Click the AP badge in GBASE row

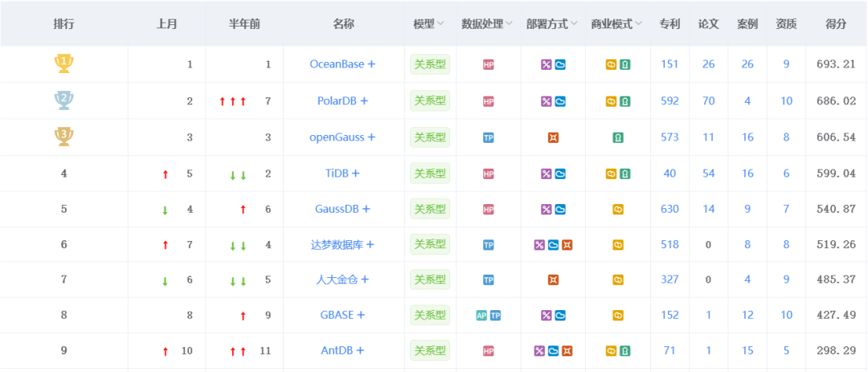click(x=481, y=316)
